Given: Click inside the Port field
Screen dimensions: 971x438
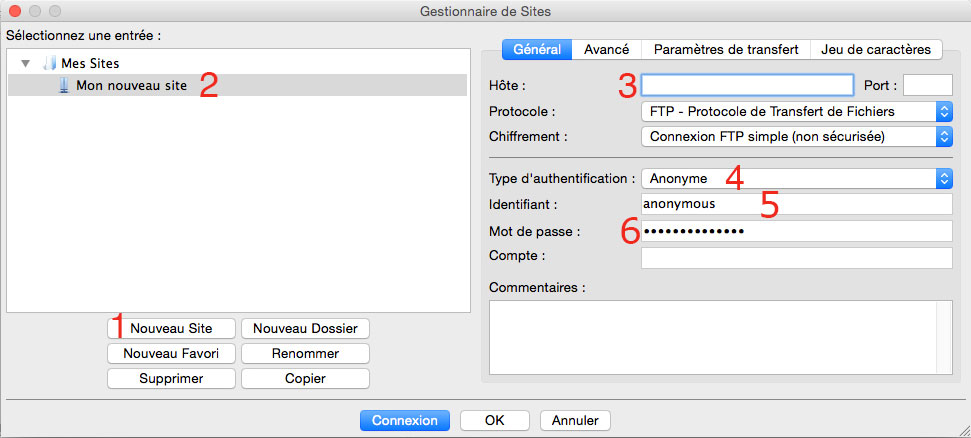Looking at the screenshot, I should (928, 85).
